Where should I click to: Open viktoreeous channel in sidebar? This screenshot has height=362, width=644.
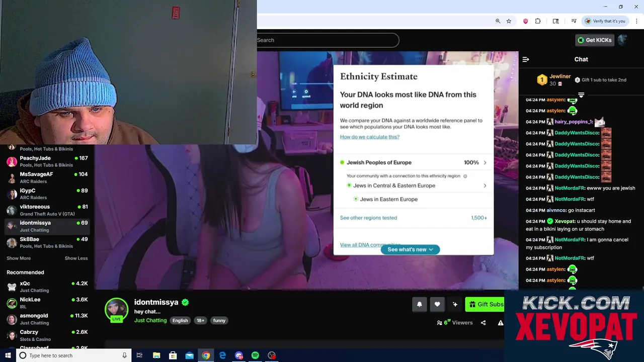(47, 210)
